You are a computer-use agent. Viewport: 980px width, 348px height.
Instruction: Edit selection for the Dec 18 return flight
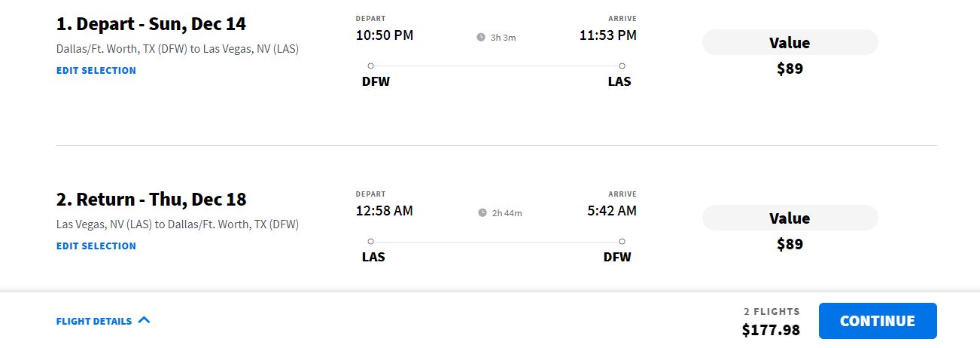coord(96,246)
